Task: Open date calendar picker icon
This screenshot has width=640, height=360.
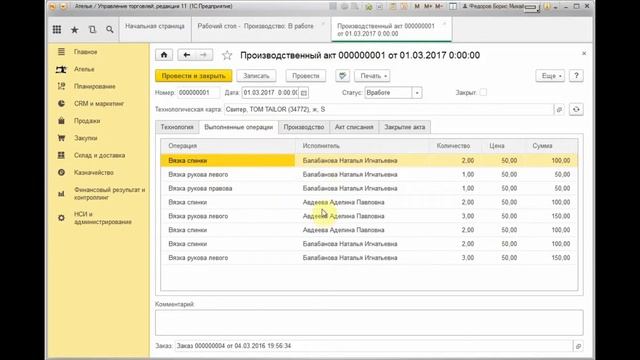Action: click(304, 93)
